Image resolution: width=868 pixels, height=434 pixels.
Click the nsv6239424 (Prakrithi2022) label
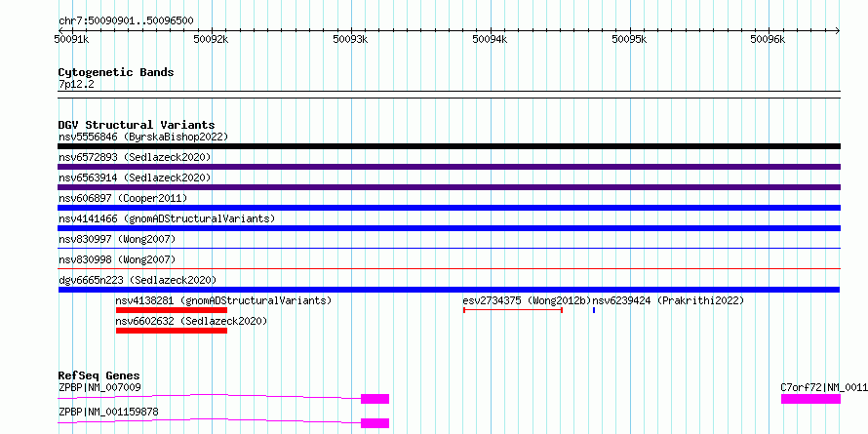(x=668, y=300)
